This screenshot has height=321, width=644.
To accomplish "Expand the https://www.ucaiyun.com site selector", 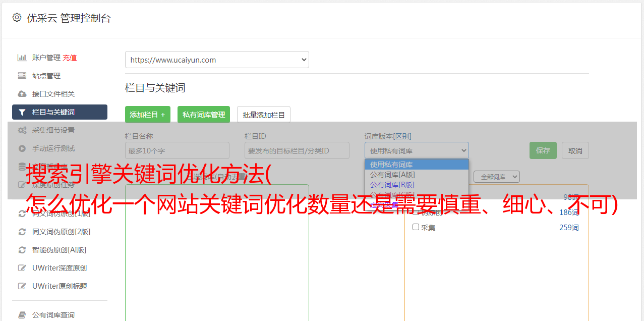I will 217,60.
